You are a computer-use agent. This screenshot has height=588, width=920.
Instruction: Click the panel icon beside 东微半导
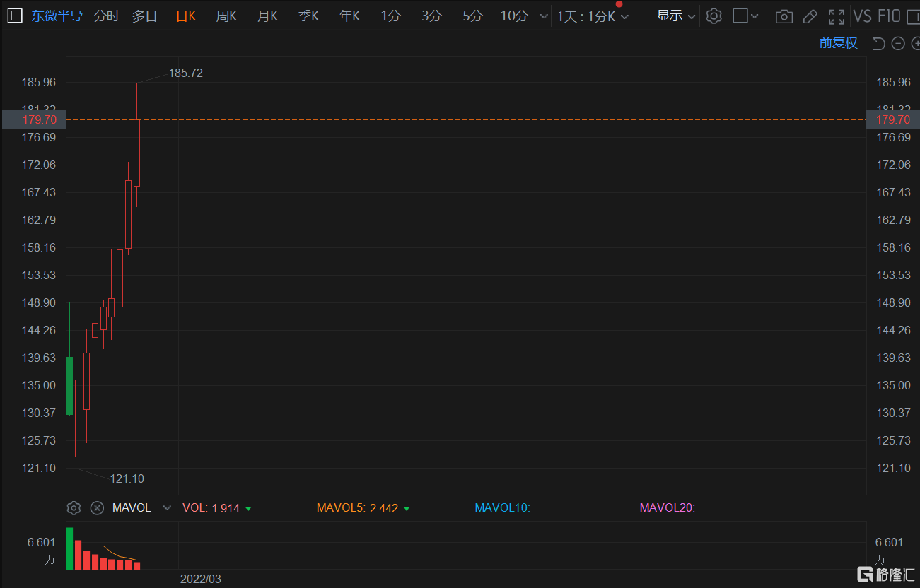pyautogui.click(x=15, y=16)
